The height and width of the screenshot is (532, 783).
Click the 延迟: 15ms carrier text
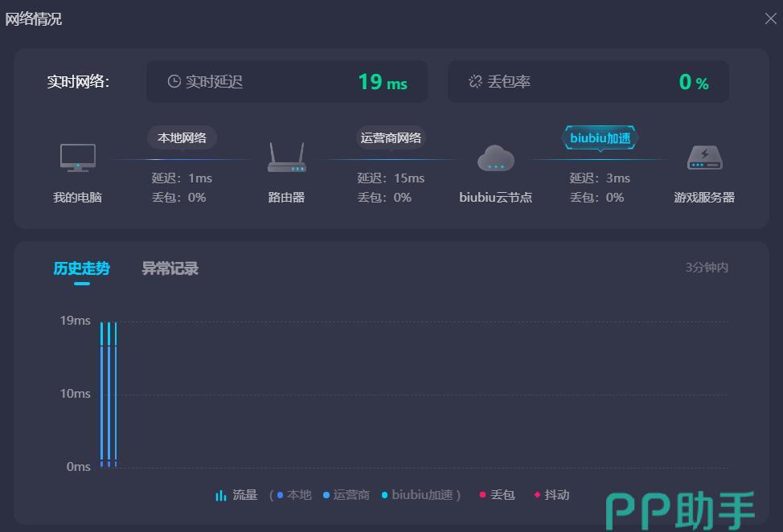[x=391, y=178]
